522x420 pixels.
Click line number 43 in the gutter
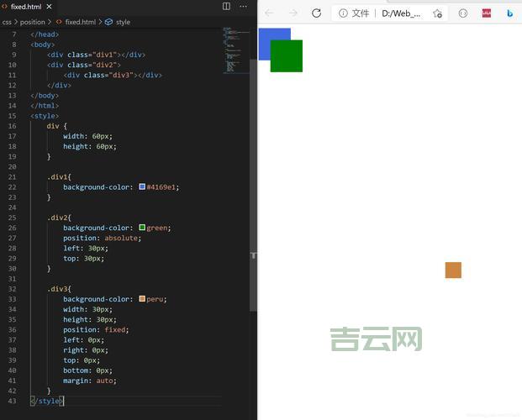[x=12, y=401]
